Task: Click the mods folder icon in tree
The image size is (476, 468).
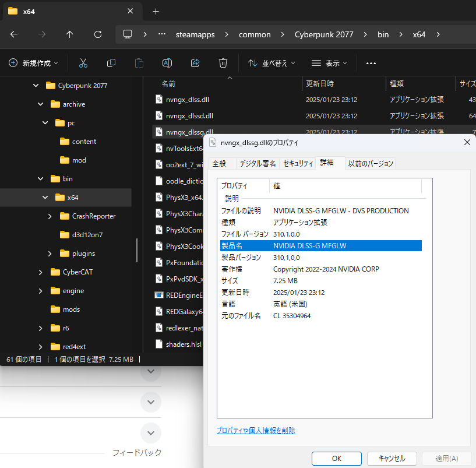Action: (x=55, y=309)
